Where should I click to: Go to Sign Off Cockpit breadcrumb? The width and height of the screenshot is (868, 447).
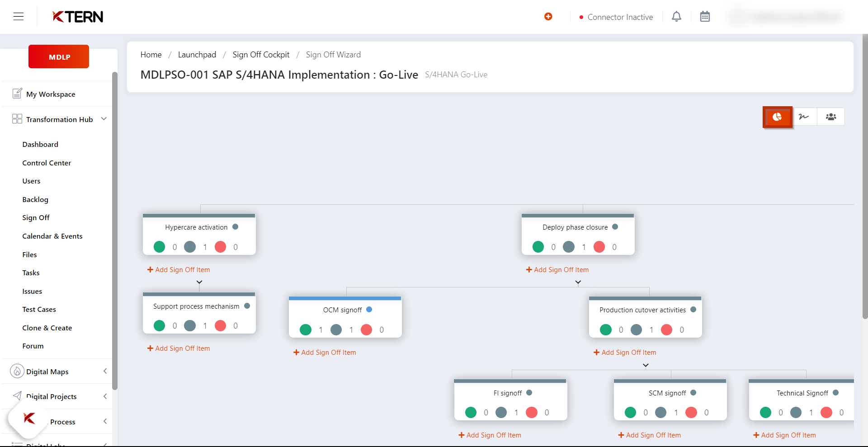[x=261, y=55]
